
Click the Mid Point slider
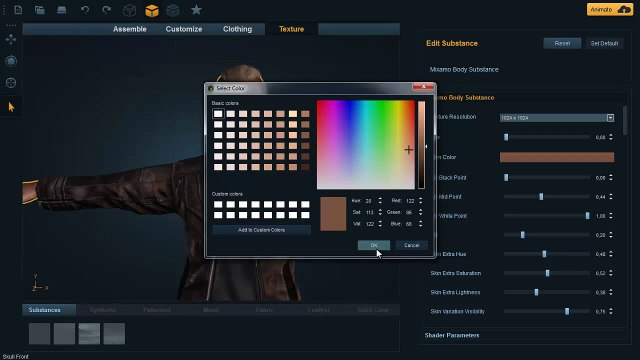[547, 197]
